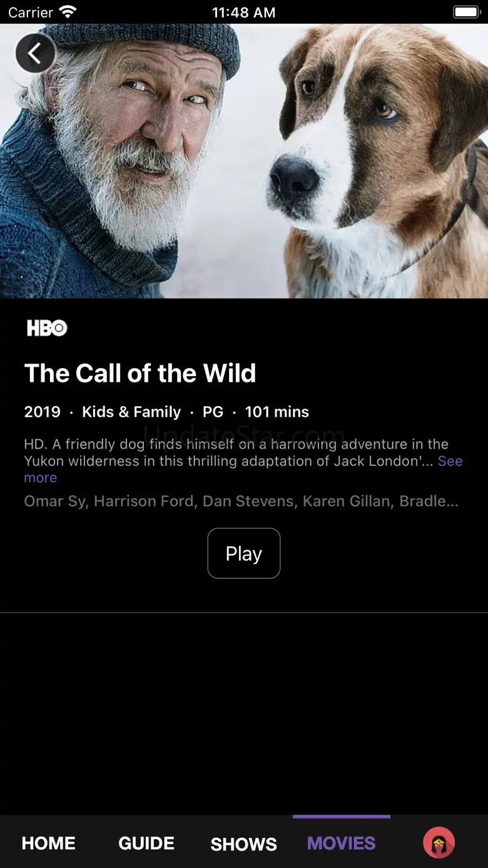Open the profile avatar icon

pos(439,842)
